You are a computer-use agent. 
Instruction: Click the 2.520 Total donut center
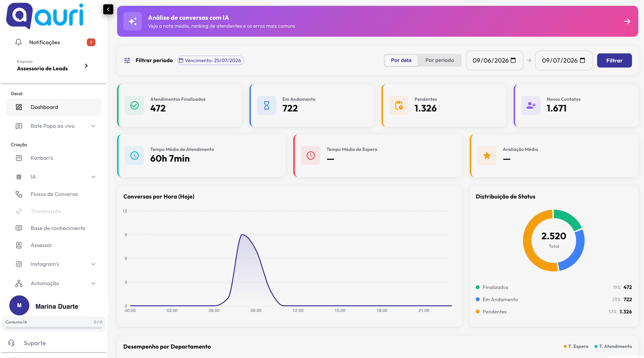pyautogui.click(x=553, y=240)
